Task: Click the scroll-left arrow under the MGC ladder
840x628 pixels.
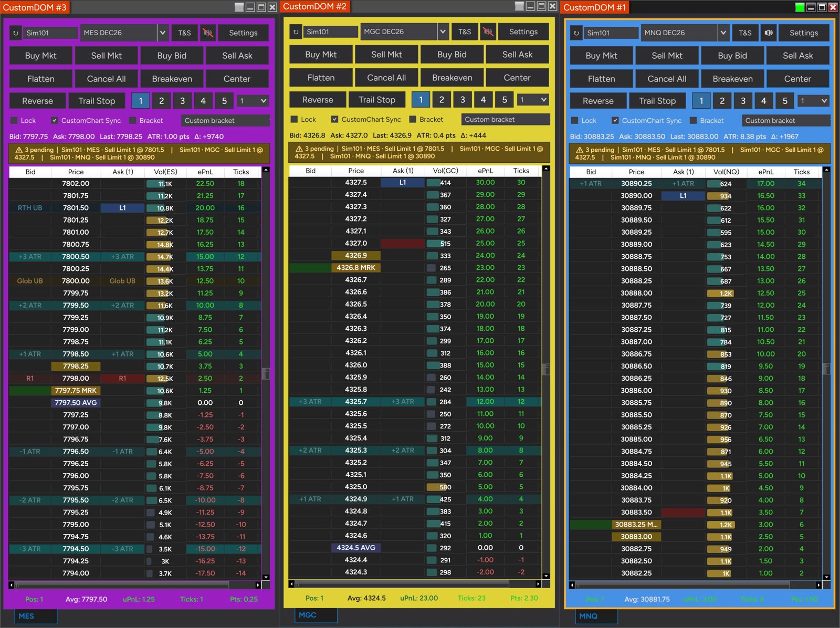Action: click(x=292, y=584)
